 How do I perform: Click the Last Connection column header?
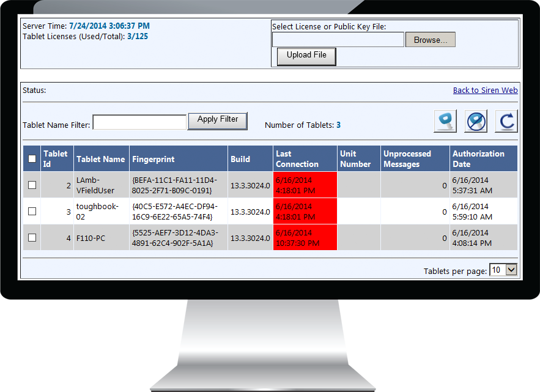(x=297, y=159)
